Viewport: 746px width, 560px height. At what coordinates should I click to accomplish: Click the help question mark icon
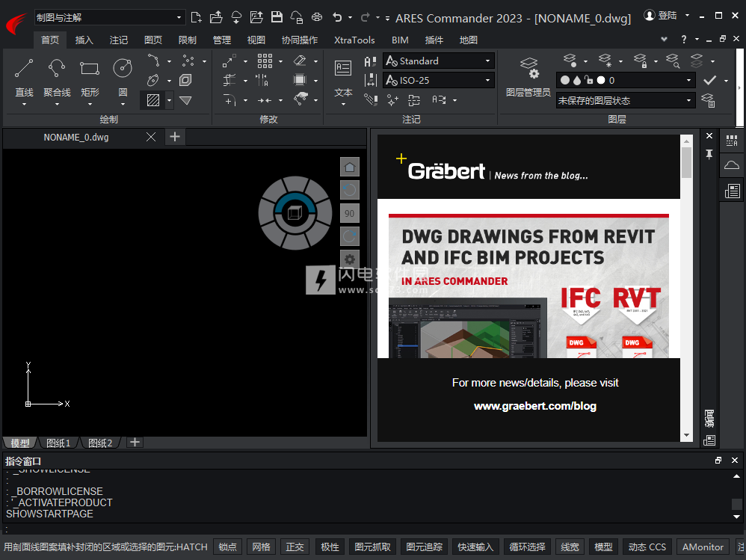tap(684, 40)
